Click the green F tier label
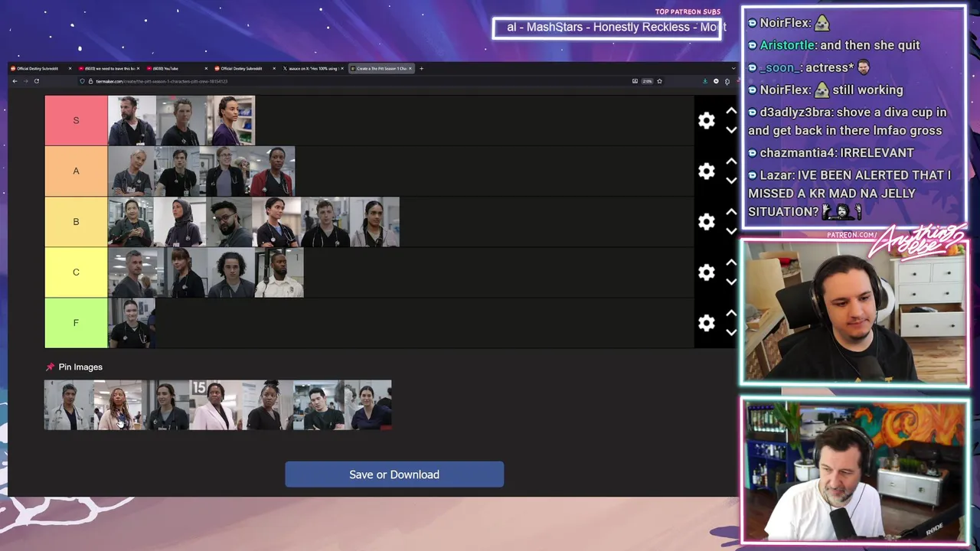980x551 pixels. 76,322
